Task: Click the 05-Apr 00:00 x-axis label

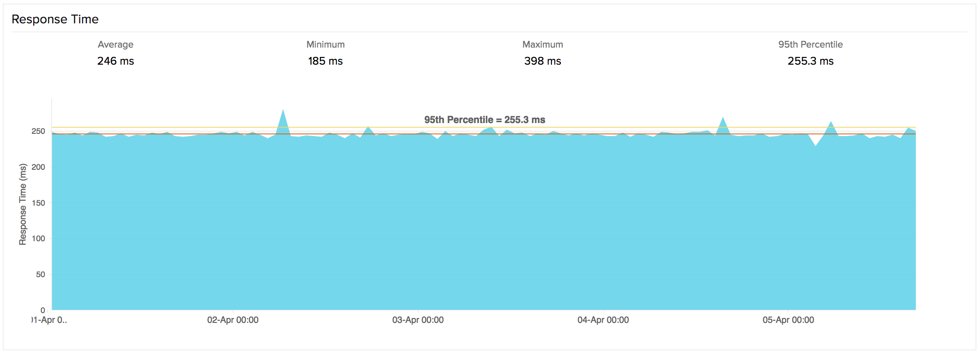Action: pos(788,320)
